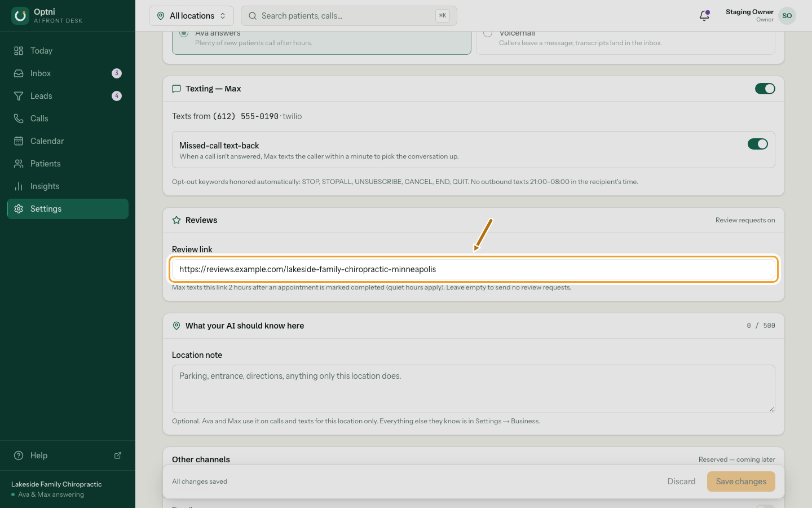Click the Review link URL field
Image resolution: width=812 pixels, height=508 pixels.
(x=474, y=269)
